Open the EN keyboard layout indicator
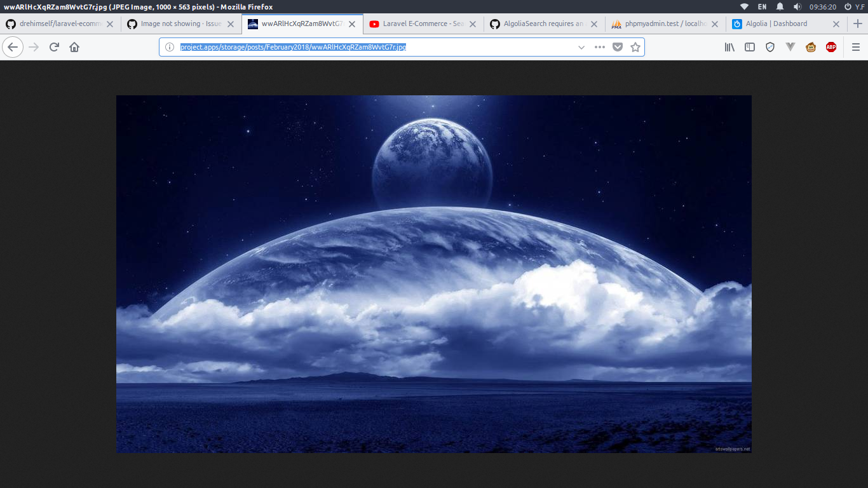868x488 pixels. pyautogui.click(x=761, y=8)
